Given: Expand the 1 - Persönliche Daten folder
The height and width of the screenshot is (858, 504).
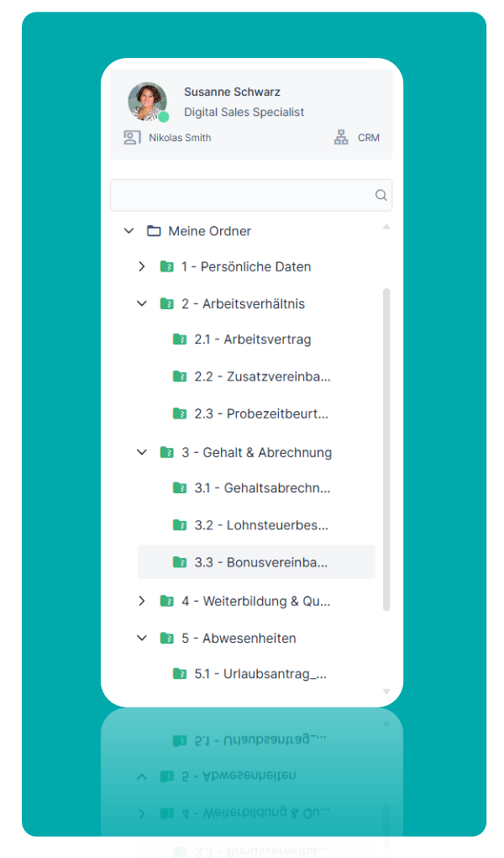Looking at the screenshot, I should (x=142, y=266).
